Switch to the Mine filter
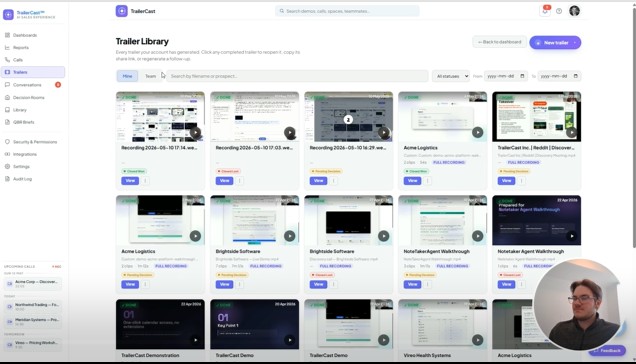This screenshot has height=364, width=636. point(127,76)
